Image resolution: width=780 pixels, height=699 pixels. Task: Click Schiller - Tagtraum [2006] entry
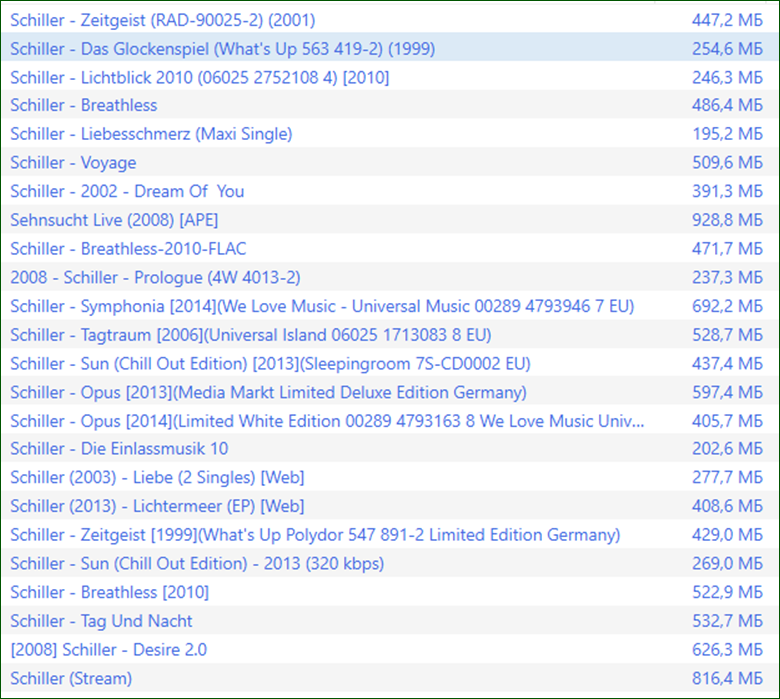(x=251, y=335)
